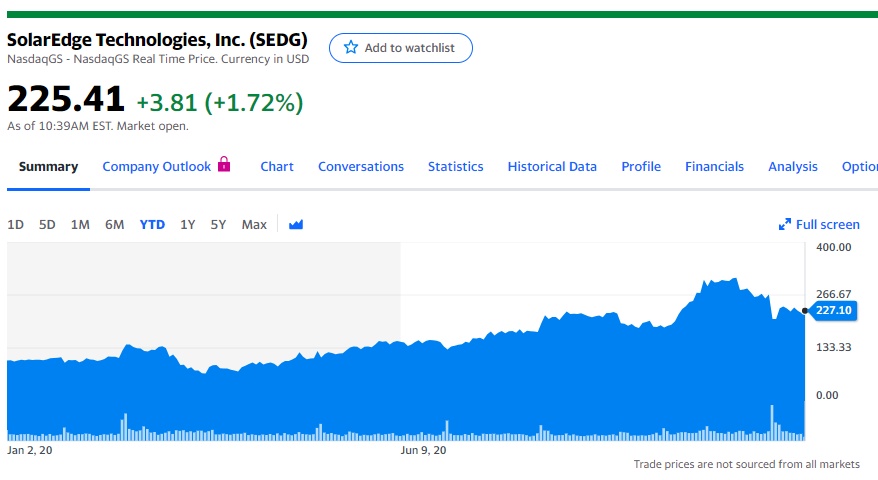Show the 5Y chart range
This screenshot has width=878, height=480.
pos(218,225)
